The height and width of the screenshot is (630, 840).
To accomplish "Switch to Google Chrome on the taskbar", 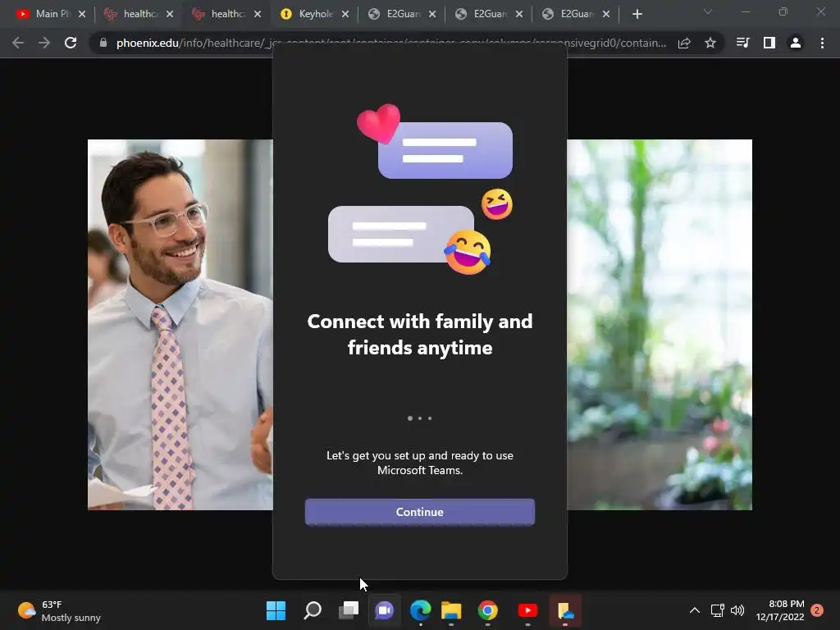I will [x=487, y=610].
